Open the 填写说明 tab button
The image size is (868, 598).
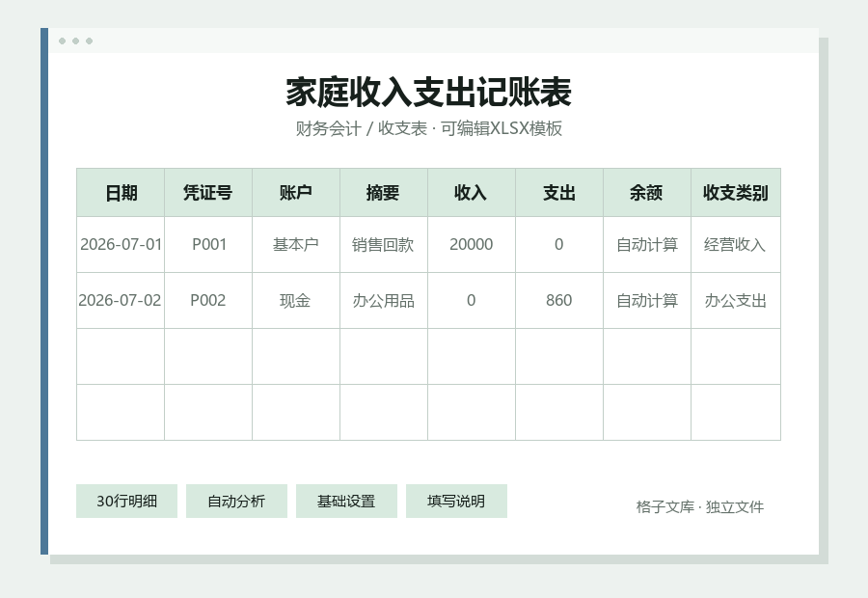click(456, 502)
